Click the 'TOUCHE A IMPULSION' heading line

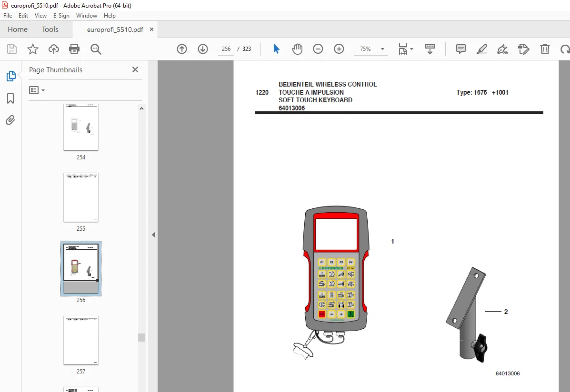[x=311, y=92]
